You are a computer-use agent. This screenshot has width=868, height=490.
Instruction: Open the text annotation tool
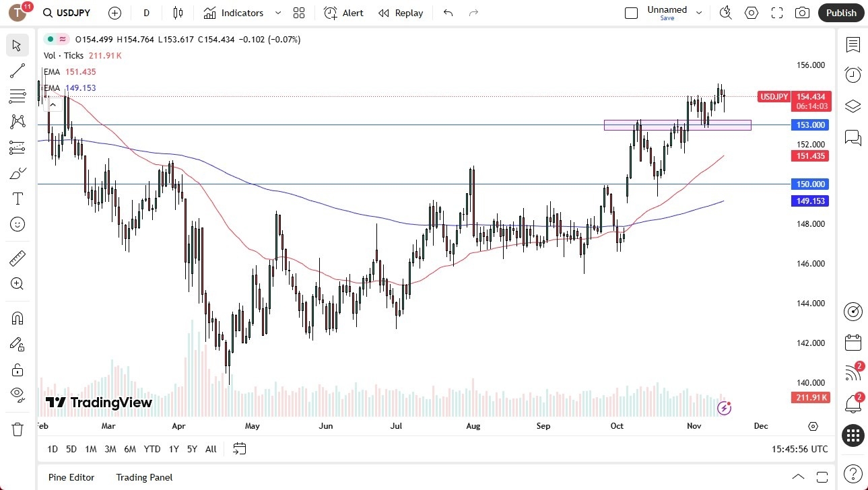coord(17,198)
